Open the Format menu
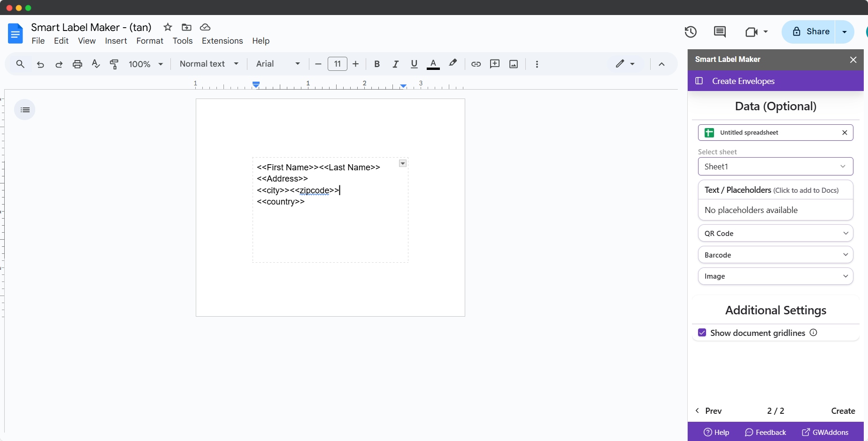Screen dimensions: 868x441 (150, 41)
